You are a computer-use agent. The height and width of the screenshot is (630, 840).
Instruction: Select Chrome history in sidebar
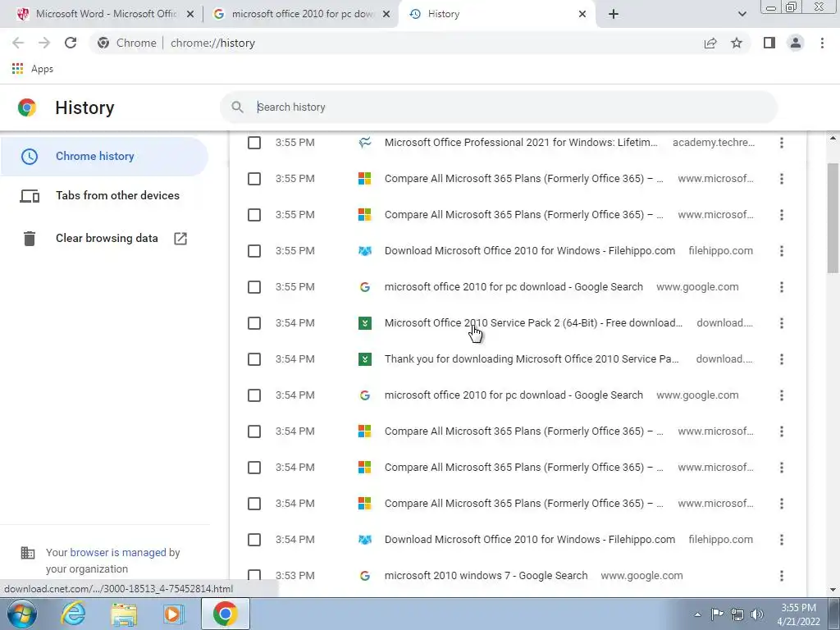104,157
